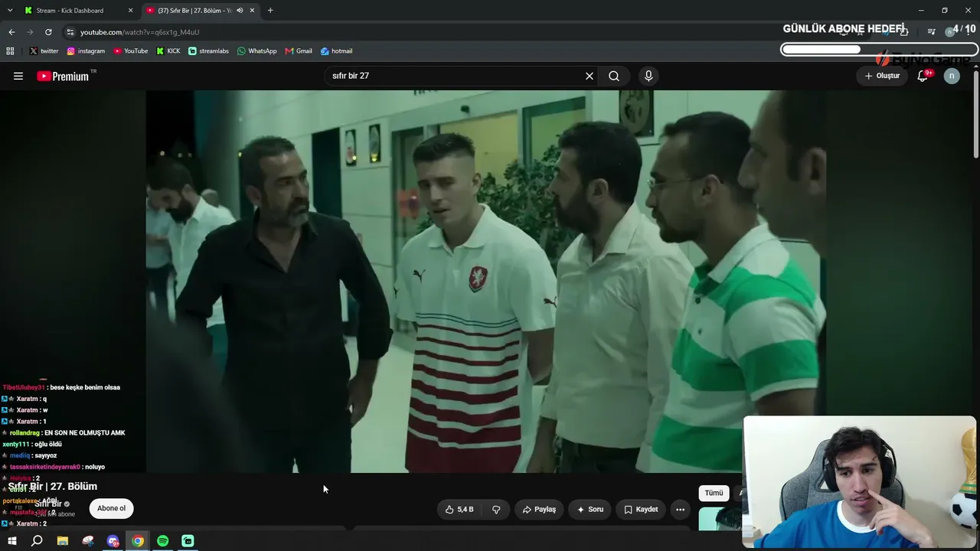The image size is (980, 551).
Task: Open a new browser tab
Action: pyautogui.click(x=270, y=11)
